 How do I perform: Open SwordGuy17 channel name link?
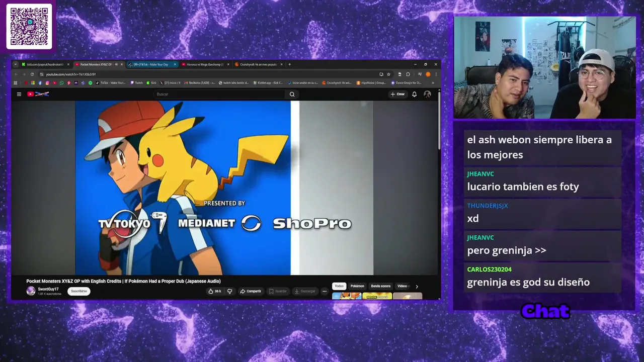pos(48,289)
